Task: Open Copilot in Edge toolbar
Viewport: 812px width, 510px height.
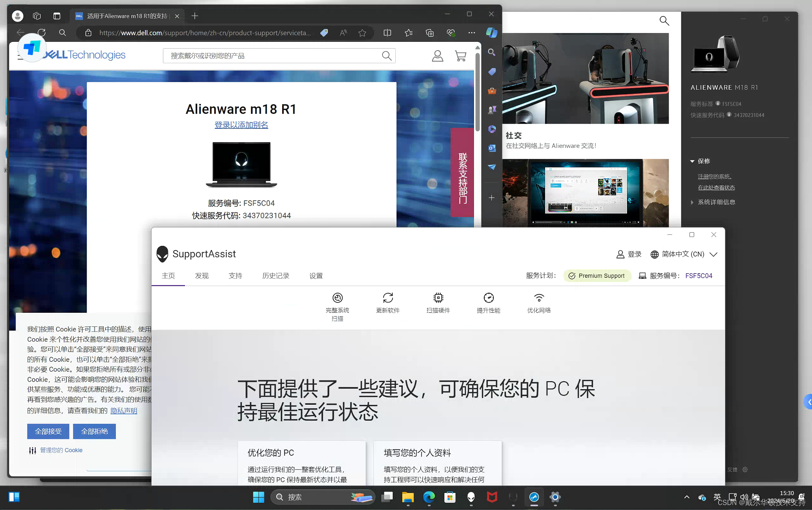Action: tap(491, 33)
